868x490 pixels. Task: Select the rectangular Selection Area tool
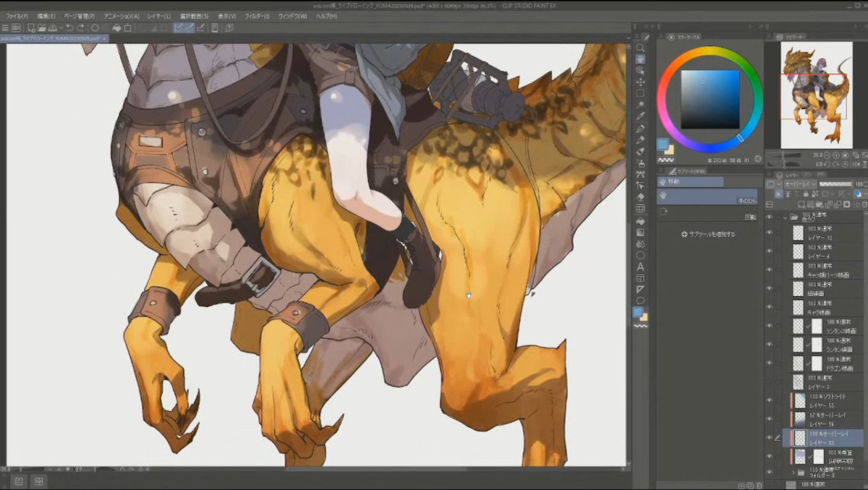point(641,93)
